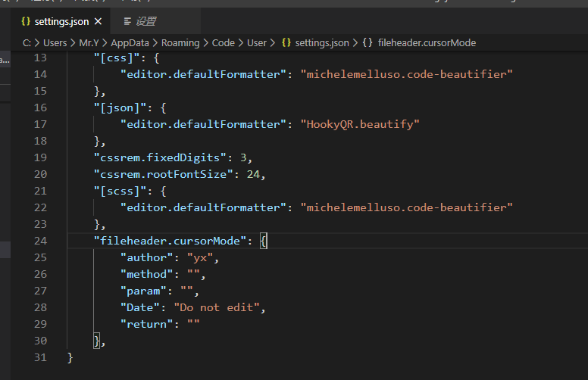The height and width of the screenshot is (380, 588).
Task: Click "editor.defaultFormatter" key on line 14
Action: coord(203,74)
